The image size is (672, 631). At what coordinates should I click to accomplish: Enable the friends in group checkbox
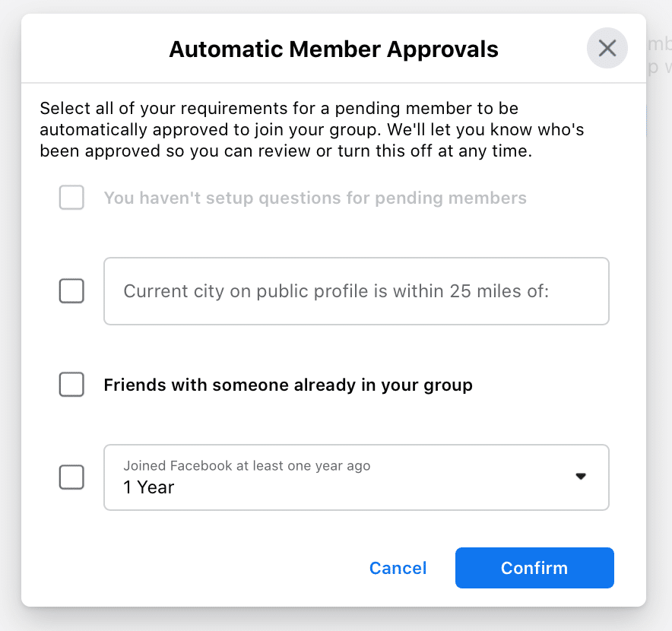pyautogui.click(x=71, y=385)
